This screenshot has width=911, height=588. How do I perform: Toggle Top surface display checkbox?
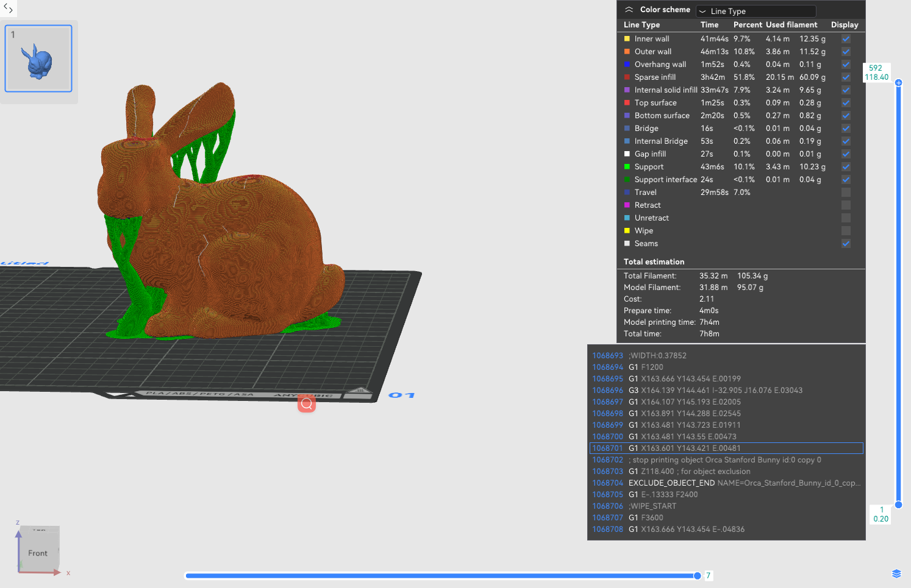pos(846,102)
